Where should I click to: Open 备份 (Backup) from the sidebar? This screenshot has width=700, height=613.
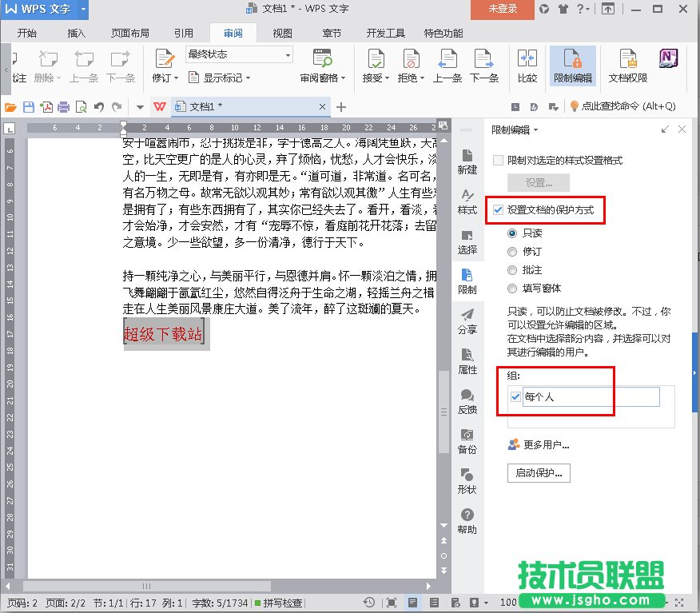(467, 441)
